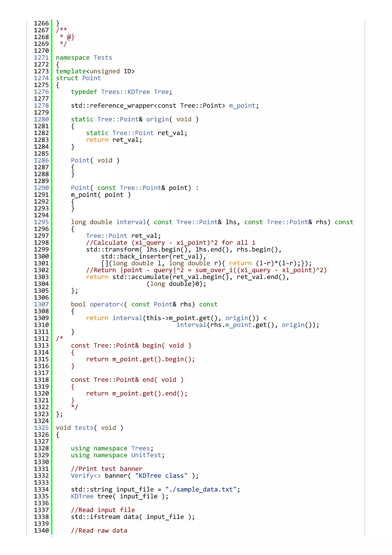Screen dimensions: 392x555
Task: Click the Point( void ) constructor link
Action: [80, 160]
